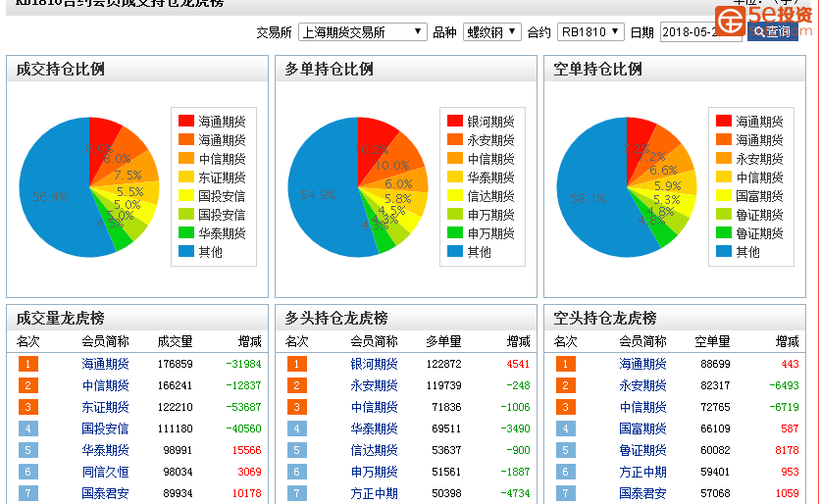Click 国富期货 swatch in 空单持仓比例 legend
Viewport: 820px width, 504px height.
[x=724, y=196]
